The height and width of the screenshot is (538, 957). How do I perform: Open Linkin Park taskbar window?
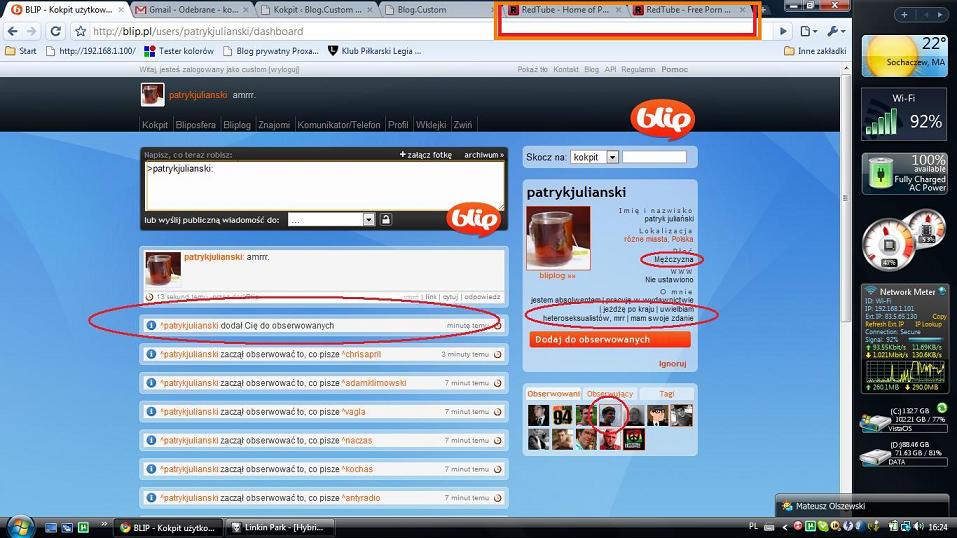click(x=282, y=528)
